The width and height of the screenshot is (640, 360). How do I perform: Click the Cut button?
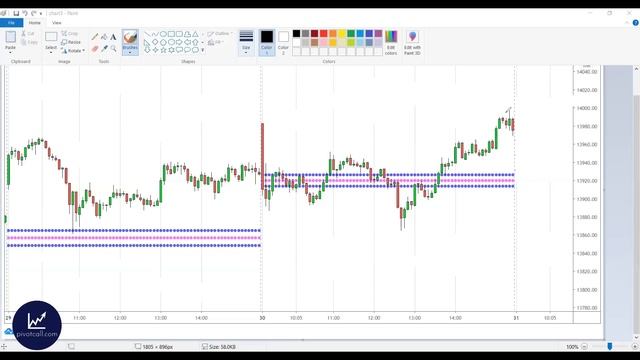coord(28,33)
